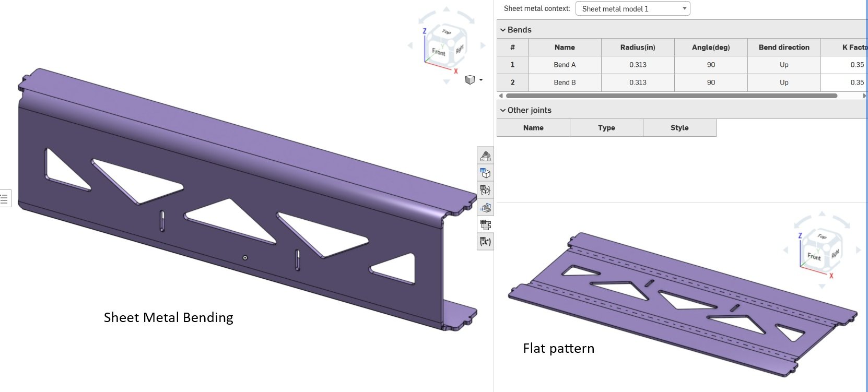Viewport: 868px width, 392px height.
Task: Click the Style column header under Other joints
Action: 679,128
